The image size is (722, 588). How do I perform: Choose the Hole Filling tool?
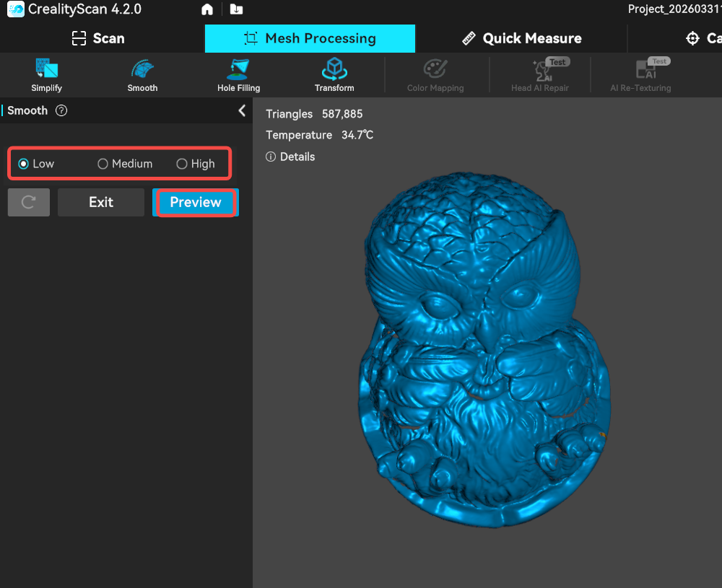click(x=238, y=75)
